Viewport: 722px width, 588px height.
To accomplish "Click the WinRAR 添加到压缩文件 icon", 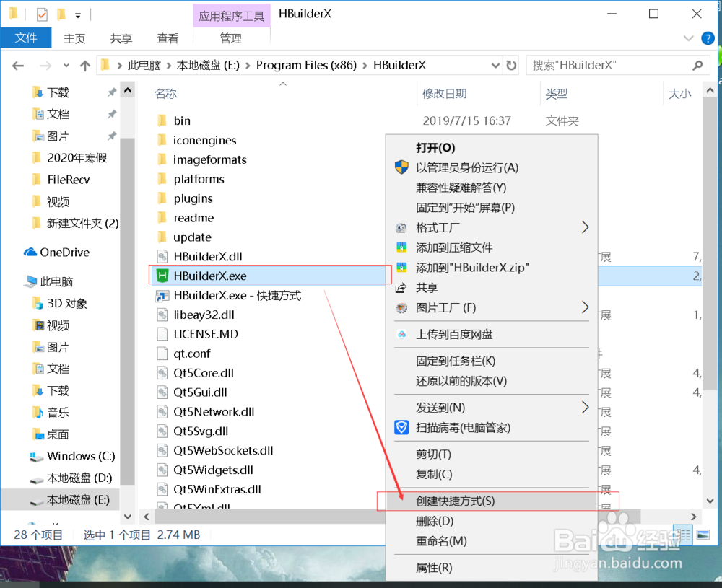I will pyautogui.click(x=401, y=248).
